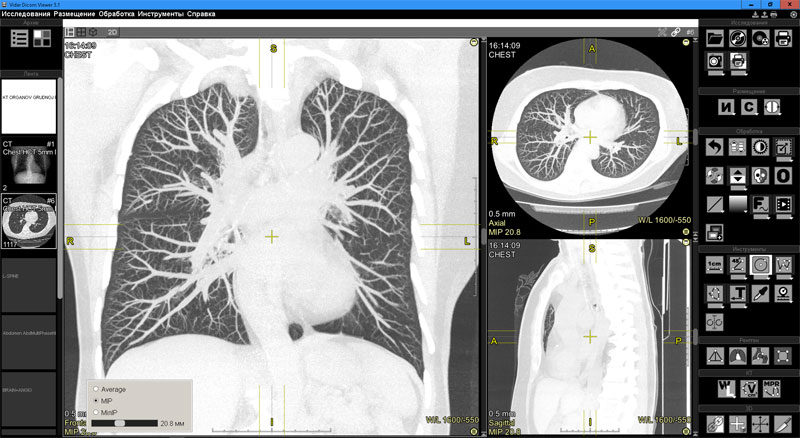Switch to archive tile grid view icon
The height and width of the screenshot is (438, 800).
(x=42, y=38)
